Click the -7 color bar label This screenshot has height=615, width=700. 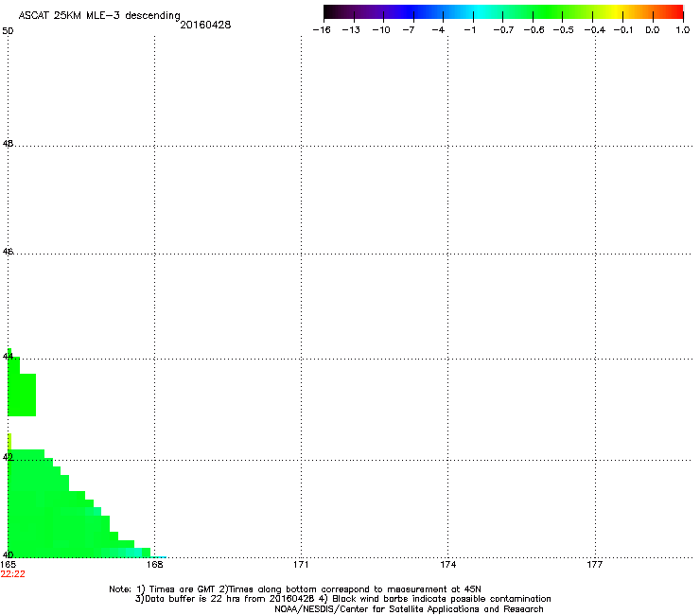(x=408, y=30)
